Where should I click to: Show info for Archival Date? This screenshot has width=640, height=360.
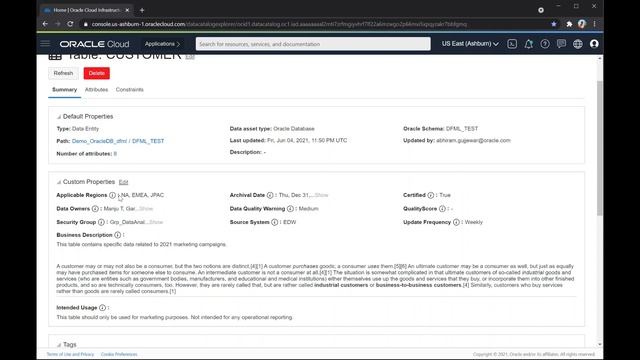click(x=270, y=195)
